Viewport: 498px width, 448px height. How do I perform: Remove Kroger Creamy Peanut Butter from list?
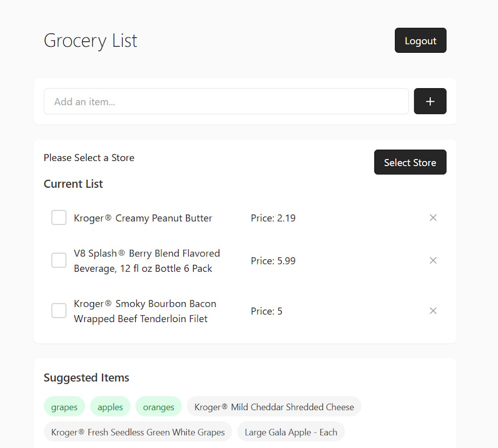tap(433, 218)
